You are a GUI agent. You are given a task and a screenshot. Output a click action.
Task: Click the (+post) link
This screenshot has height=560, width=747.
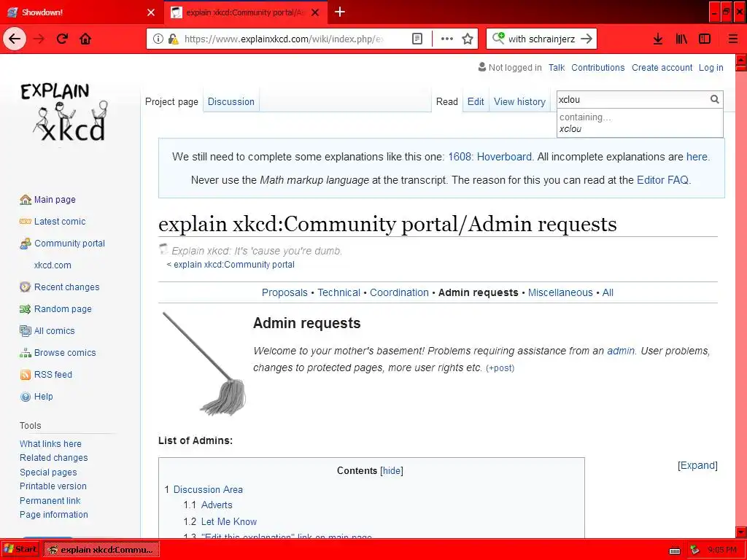500,368
